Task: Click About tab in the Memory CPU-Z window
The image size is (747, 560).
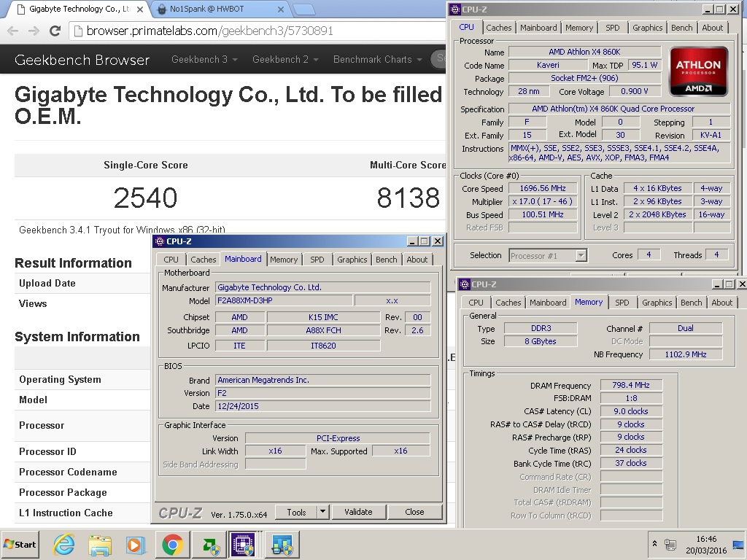Action: coord(721,303)
